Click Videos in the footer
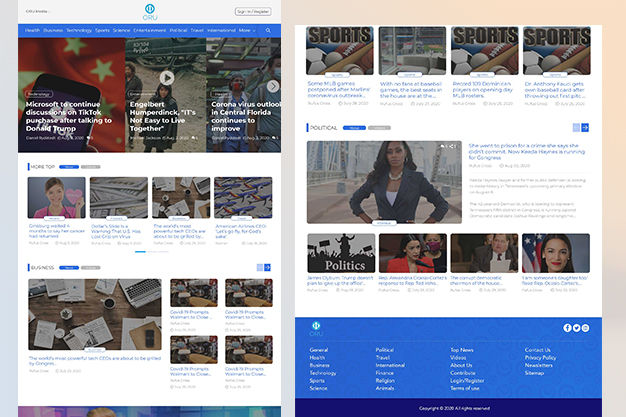The height and width of the screenshot is (417, 626). (458, 357)
